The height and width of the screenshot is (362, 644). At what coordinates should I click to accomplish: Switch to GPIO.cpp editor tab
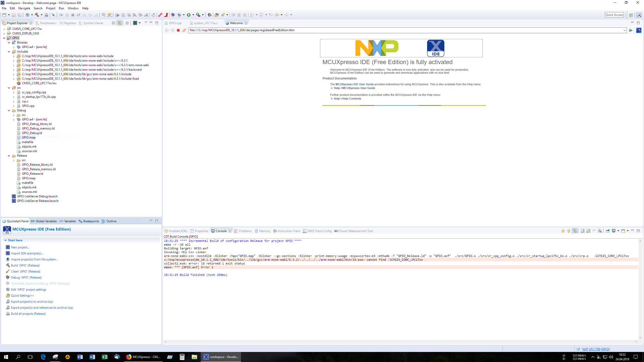coord(173,23)
